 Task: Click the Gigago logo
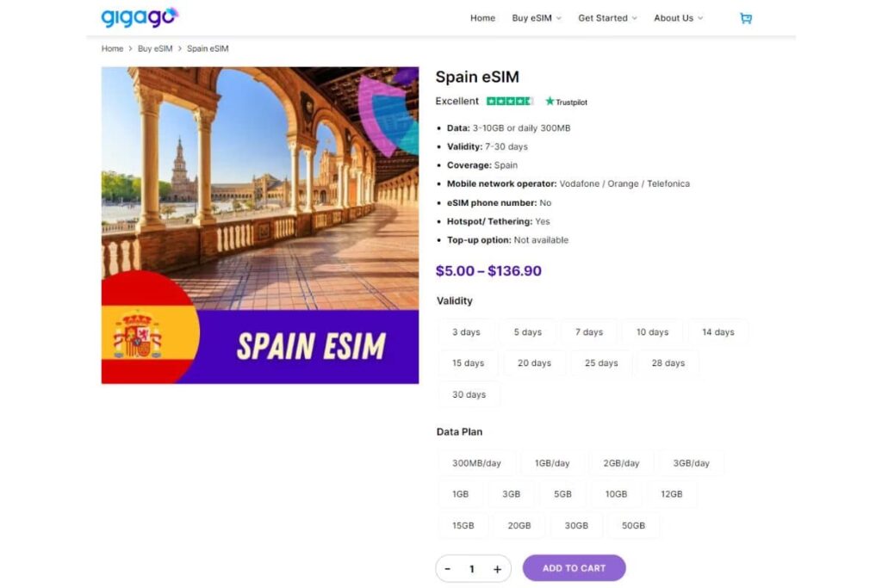(140, 17)
